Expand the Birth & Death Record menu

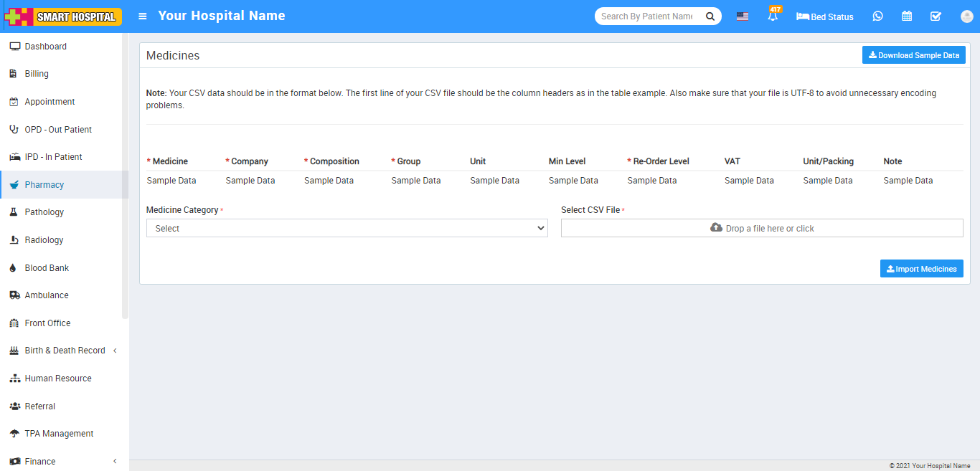[x=65, y=351]
